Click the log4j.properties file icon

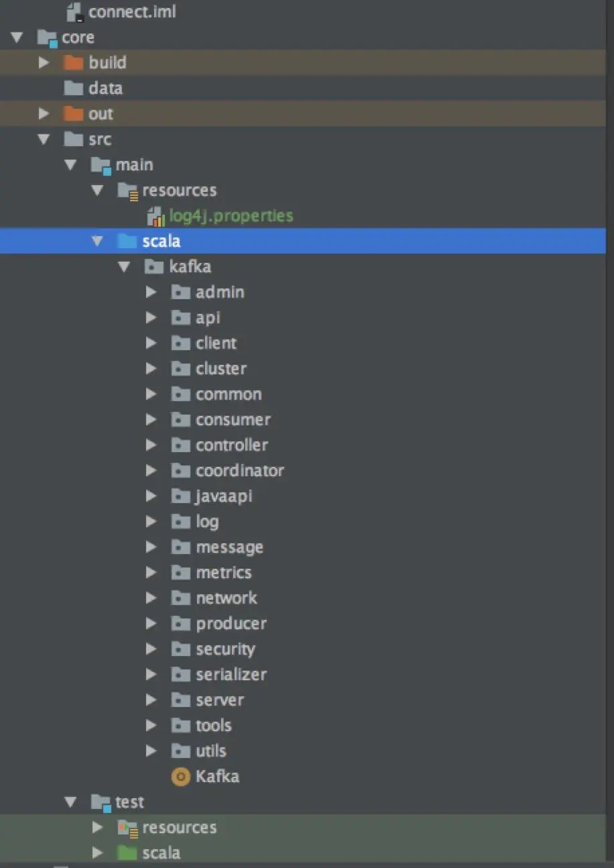155,216
